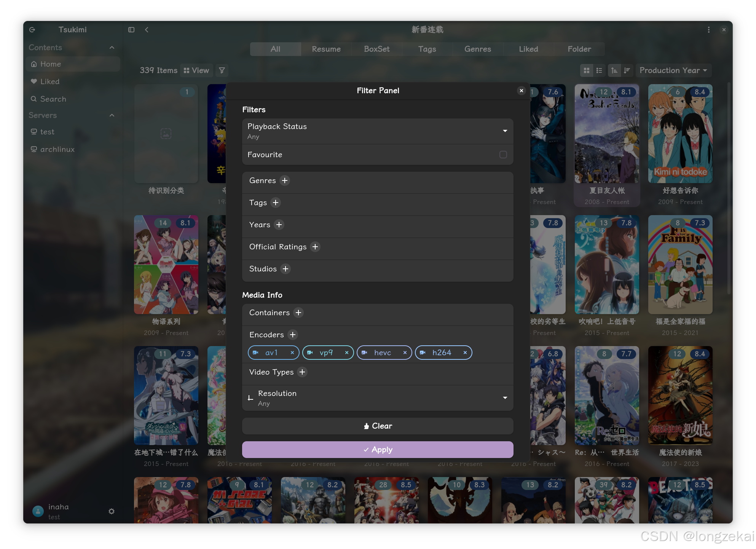This screenshot has height=549, width=756.
Task: Open the Genres tab
Action: click(477, 49)
